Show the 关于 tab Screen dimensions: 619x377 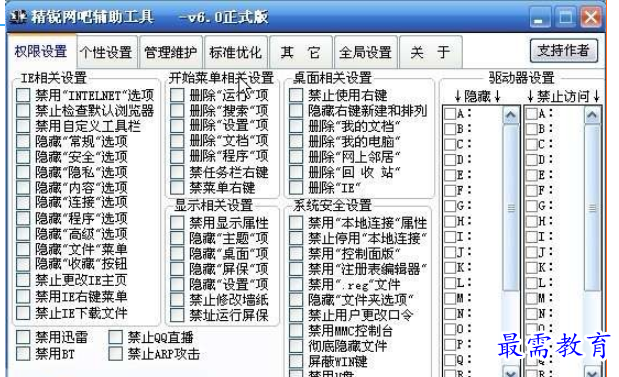point(430,52)
